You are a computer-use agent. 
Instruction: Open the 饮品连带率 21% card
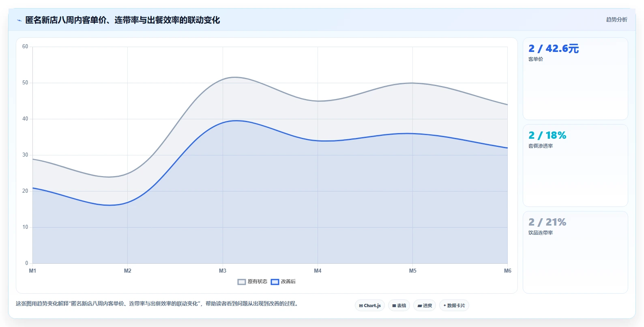pos(575,252)
